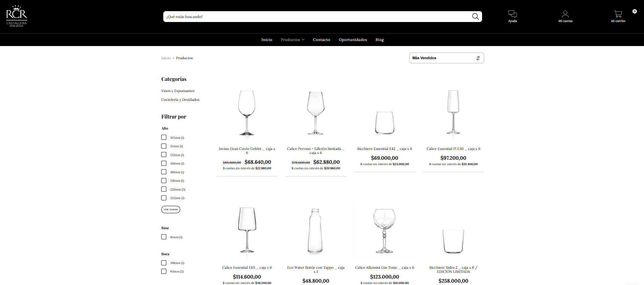
Task: Click the magnifying glass search icon
Action: click(x=475, y=17)
